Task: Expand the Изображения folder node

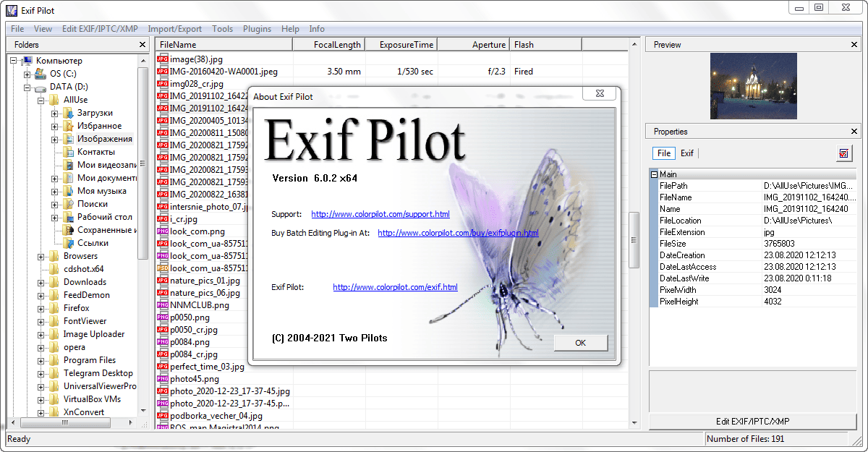Action: click(55, 139)
